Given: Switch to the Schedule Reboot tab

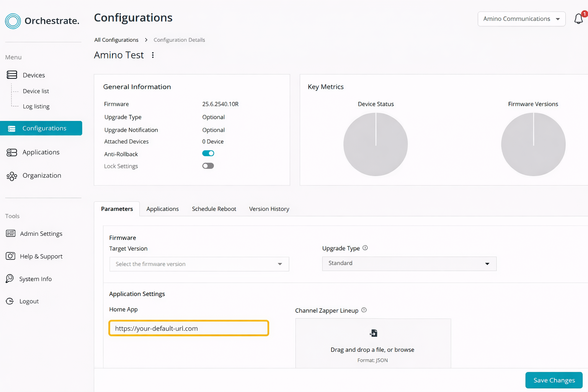Looking at the screenshot, I should tap(214, 209).
